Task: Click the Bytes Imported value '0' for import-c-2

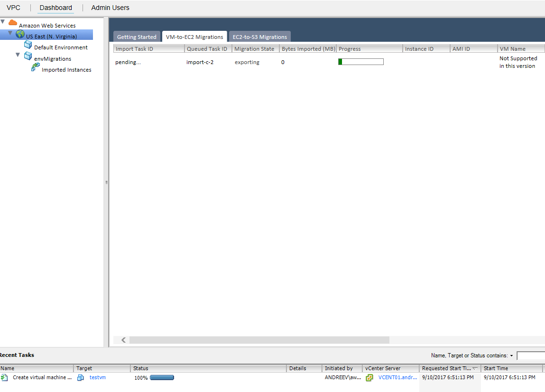Action: click(283, 62)
